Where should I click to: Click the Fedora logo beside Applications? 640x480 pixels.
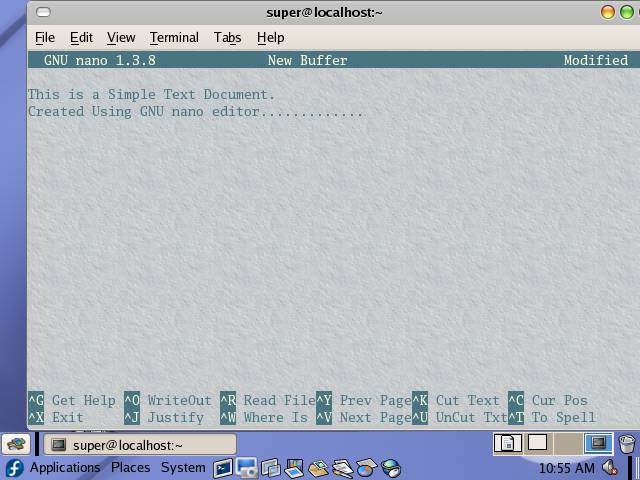coord(14,468)
